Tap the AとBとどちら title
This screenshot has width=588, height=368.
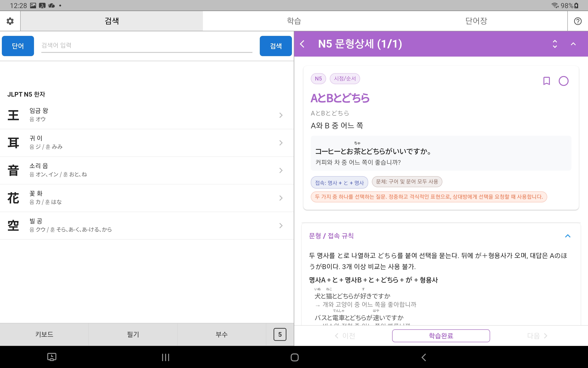(340, 98)
